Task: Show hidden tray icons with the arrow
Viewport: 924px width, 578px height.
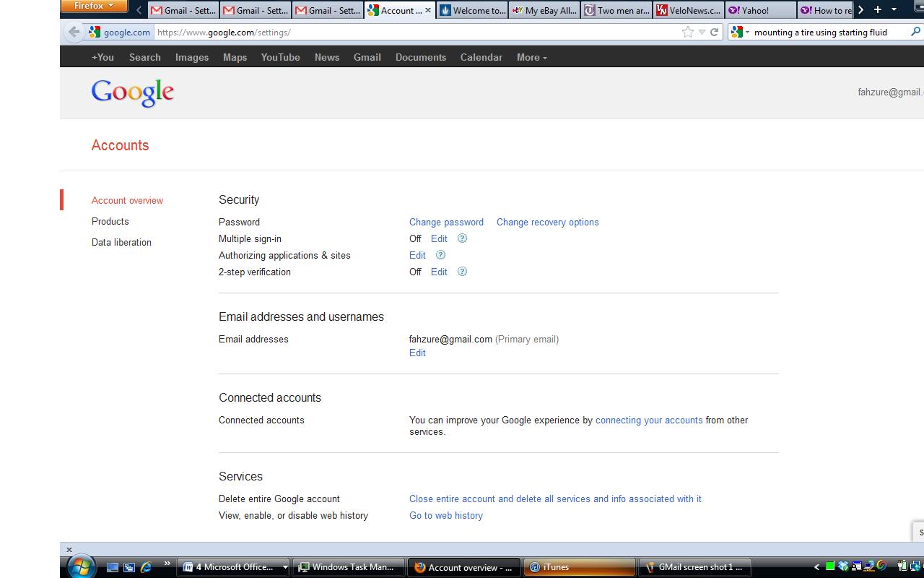Action: point(817,567)
